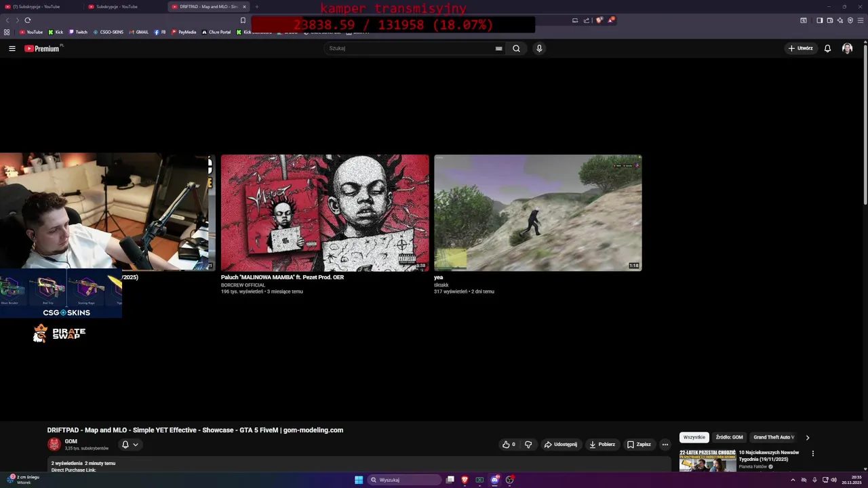
Task: Go forward in browser history
Action: 17,20
